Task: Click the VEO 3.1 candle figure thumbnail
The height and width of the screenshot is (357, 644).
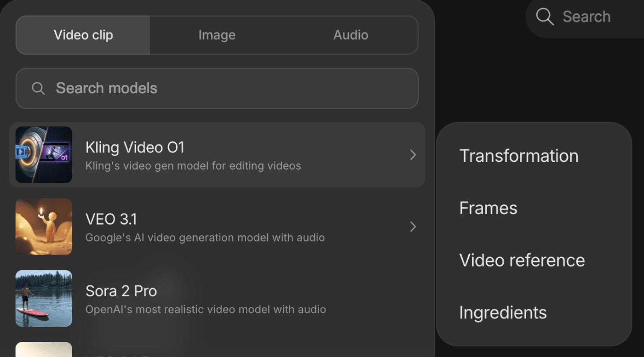Action: [x=44, y=227]
